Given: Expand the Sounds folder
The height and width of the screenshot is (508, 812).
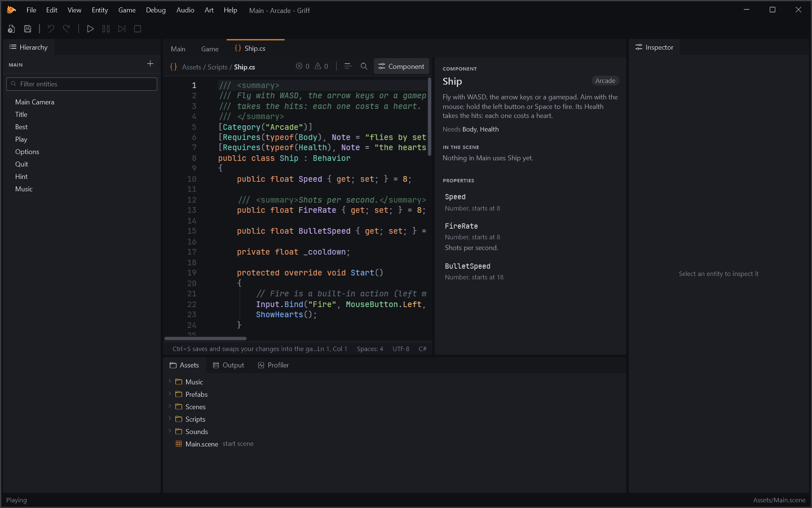Looking at the screenshot, I should 170,431.
